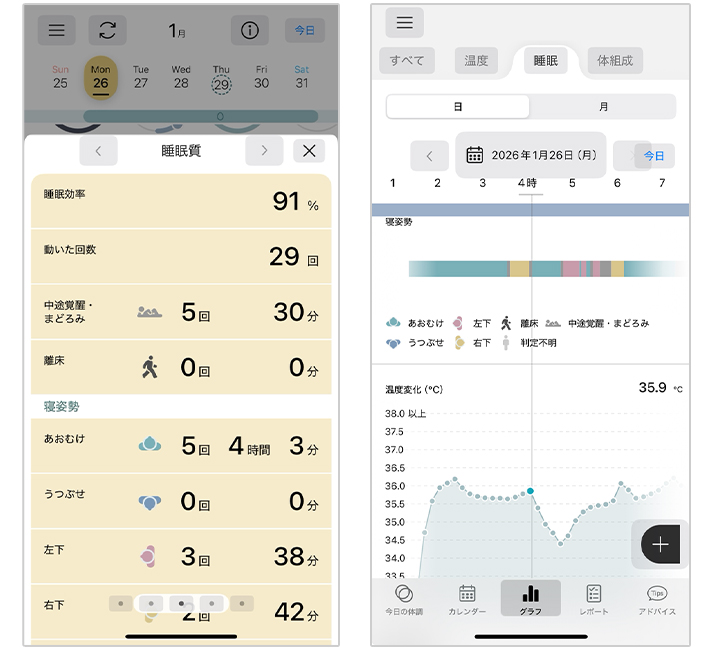Tap 判定不明 legend icon
Viewport: 710px width, 650px height.
[506, 343]
